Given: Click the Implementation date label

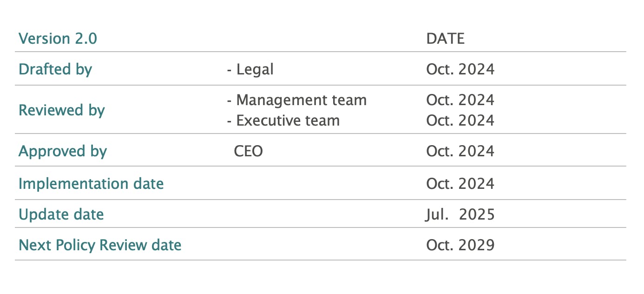Looking at the screenshot, I should click(x=91, y=183).
